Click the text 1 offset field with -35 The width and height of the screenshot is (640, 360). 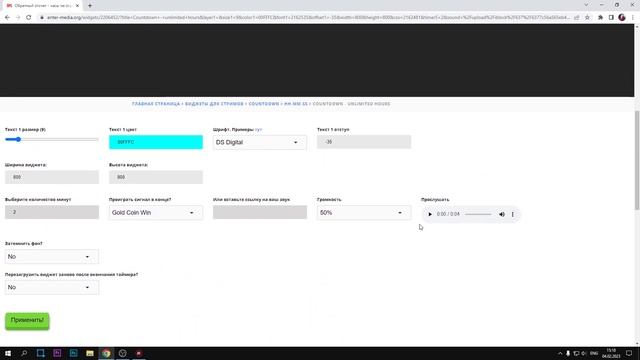(364, 142)
